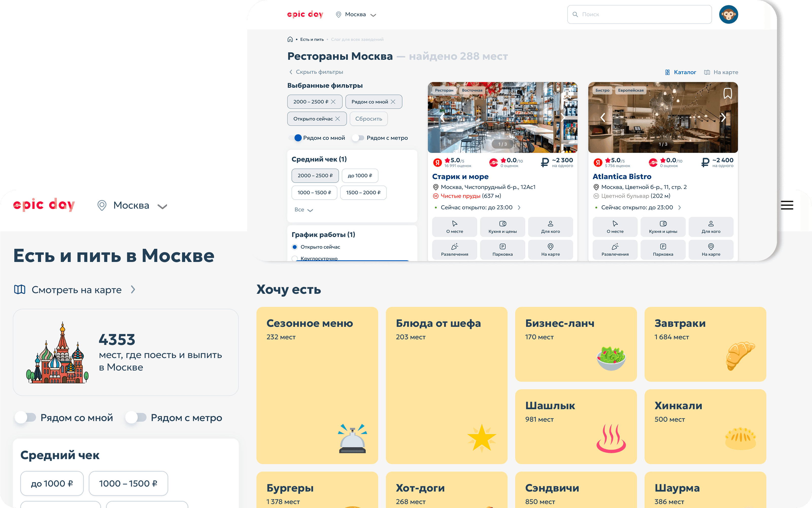Select the Открыто сейчас radio button
Viewport: 812px width, 508px height.
coord(295,247)
